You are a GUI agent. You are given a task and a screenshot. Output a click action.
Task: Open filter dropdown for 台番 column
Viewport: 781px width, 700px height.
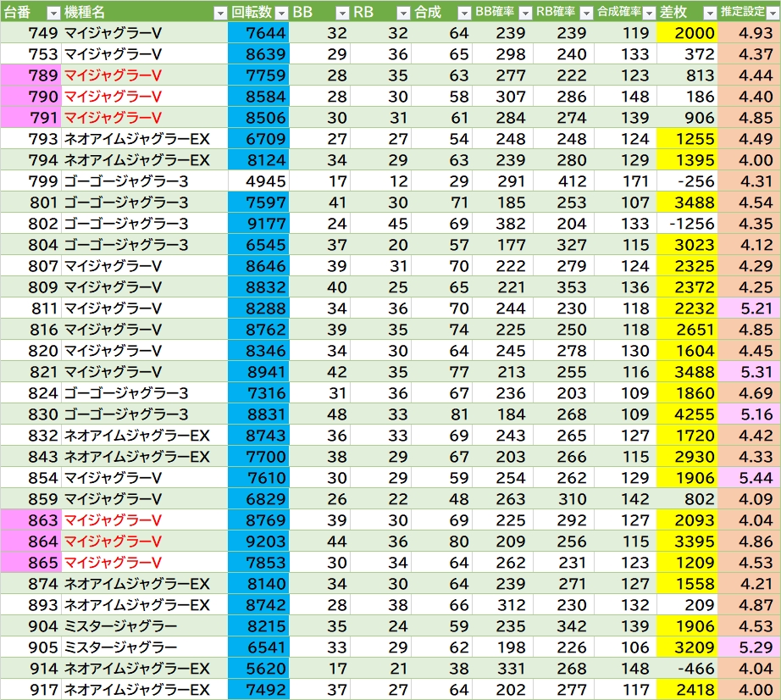(53, 14)
